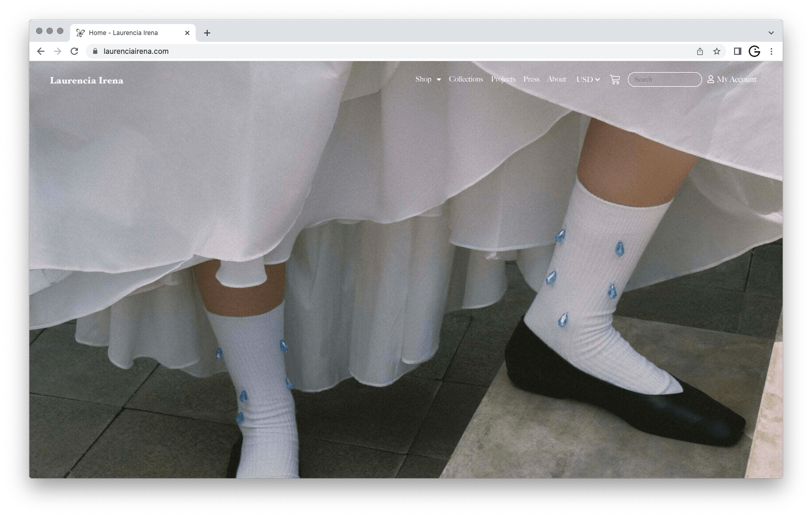The height and width of the screenshot is (517, 812).
Task: Open the Grammarly extension icon
Action: [754, 51]
